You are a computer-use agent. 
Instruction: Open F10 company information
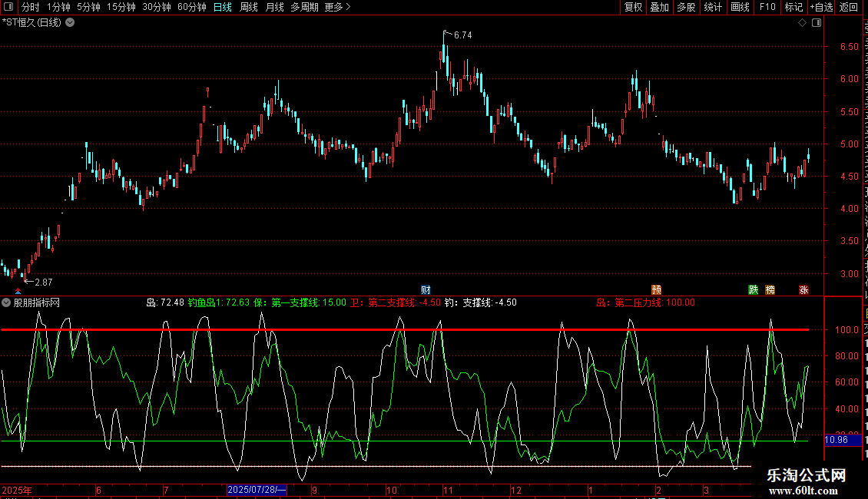[x=767, y=7]
